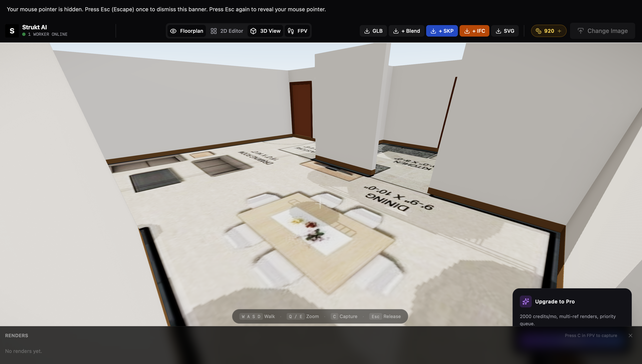Export the model with + Blend button
Screen dimensions: 642x364
(407, 31)
